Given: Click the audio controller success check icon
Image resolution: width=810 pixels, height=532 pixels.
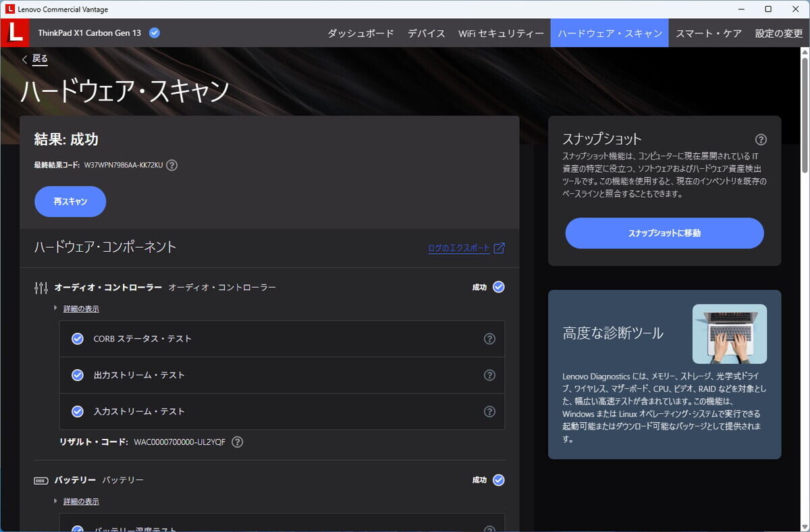Looking at the screenshot, I should (499, 287).
